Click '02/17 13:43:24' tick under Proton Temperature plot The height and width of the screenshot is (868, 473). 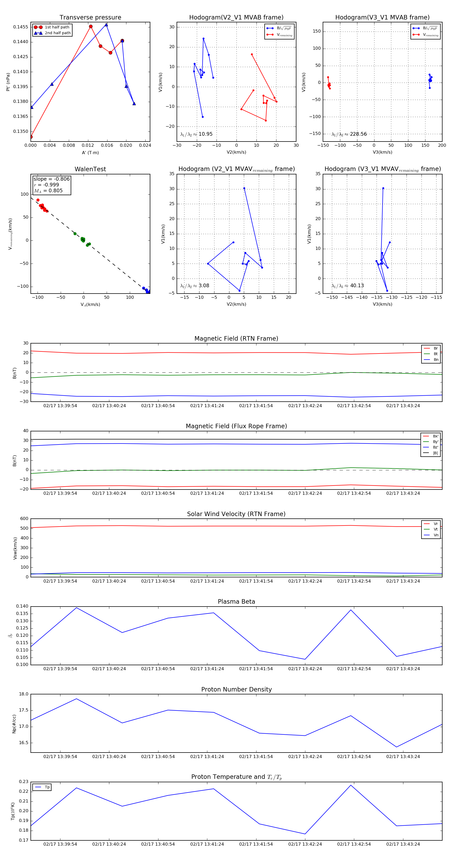[x=403, y=844]
